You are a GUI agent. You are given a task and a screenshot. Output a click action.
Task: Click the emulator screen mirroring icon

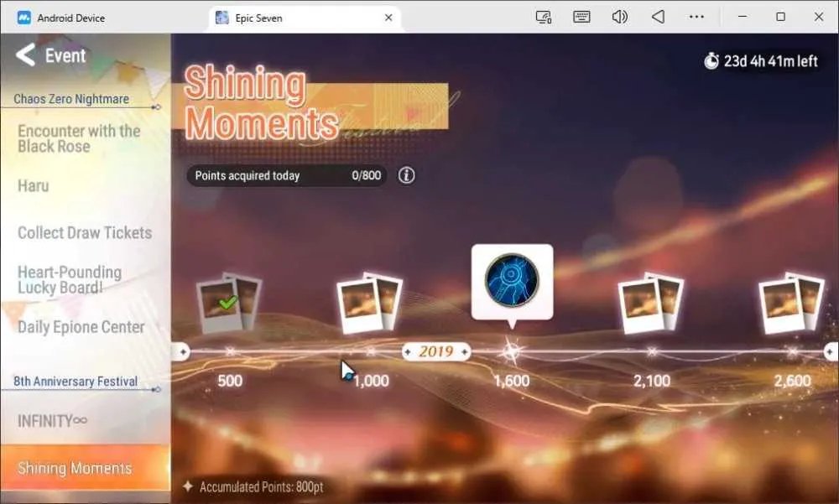point(544,17)
